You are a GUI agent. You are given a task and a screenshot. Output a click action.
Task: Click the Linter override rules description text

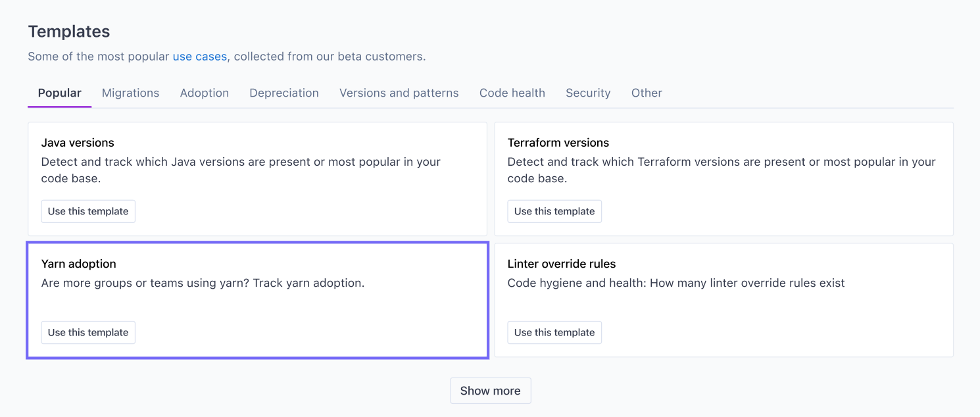point(675,283)
